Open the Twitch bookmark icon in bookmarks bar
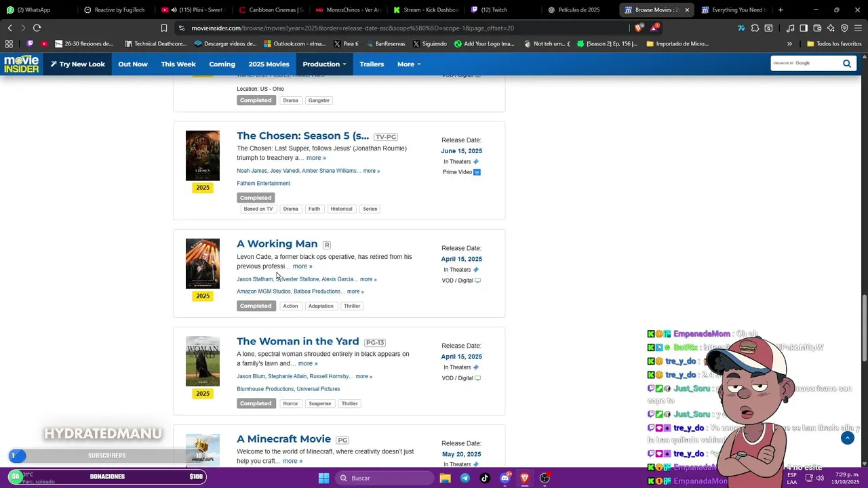 (30, 43)
